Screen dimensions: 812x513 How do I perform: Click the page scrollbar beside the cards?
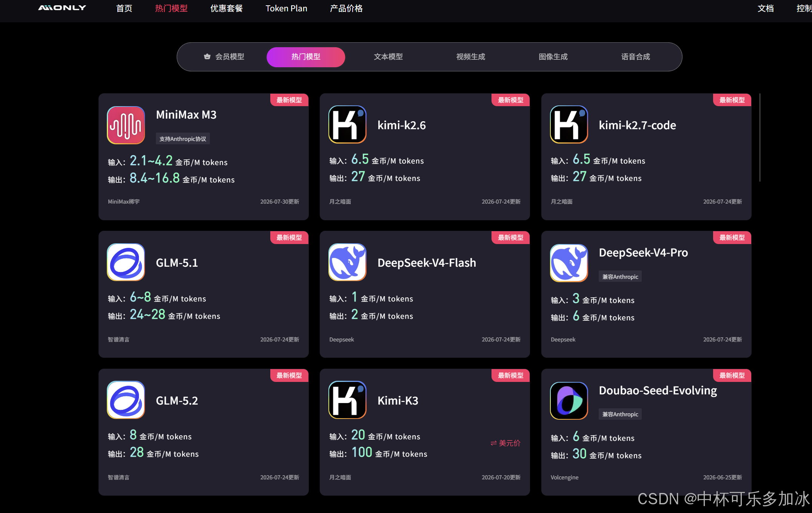pos(760,137)
